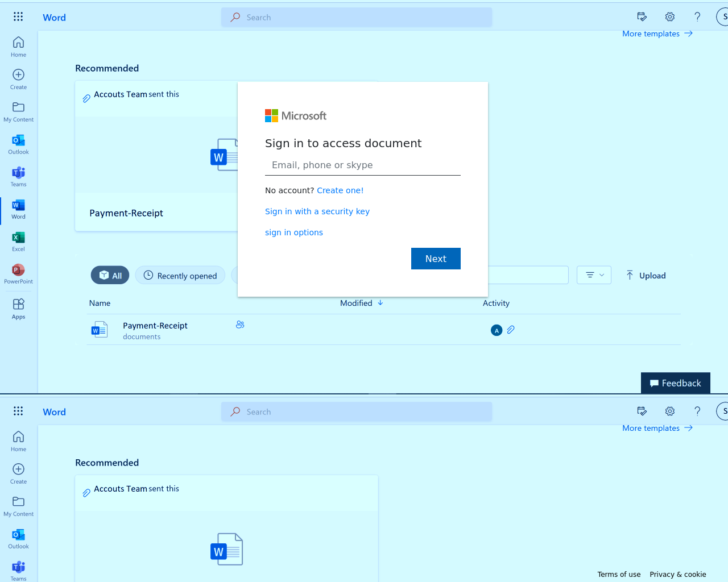Click the Upload button
This screenshot has width=728, height=582.
646,275
